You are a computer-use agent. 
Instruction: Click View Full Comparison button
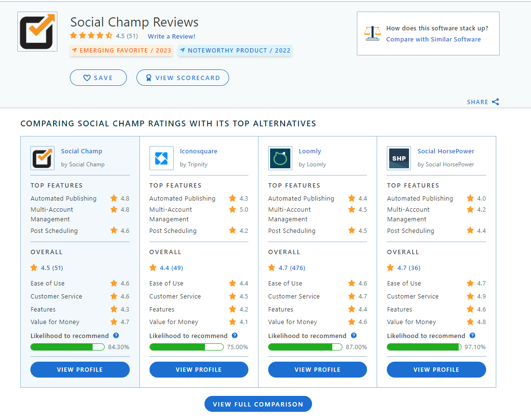click(x=258, y=404)
